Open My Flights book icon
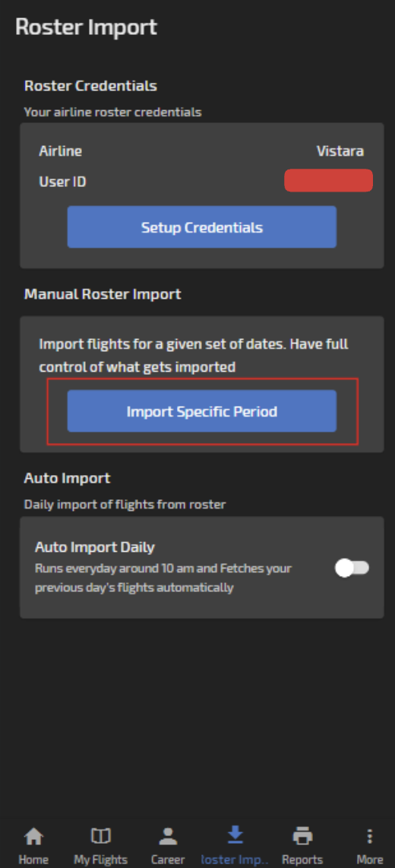This screenshot has height=868, width=395. coord(101,835)
